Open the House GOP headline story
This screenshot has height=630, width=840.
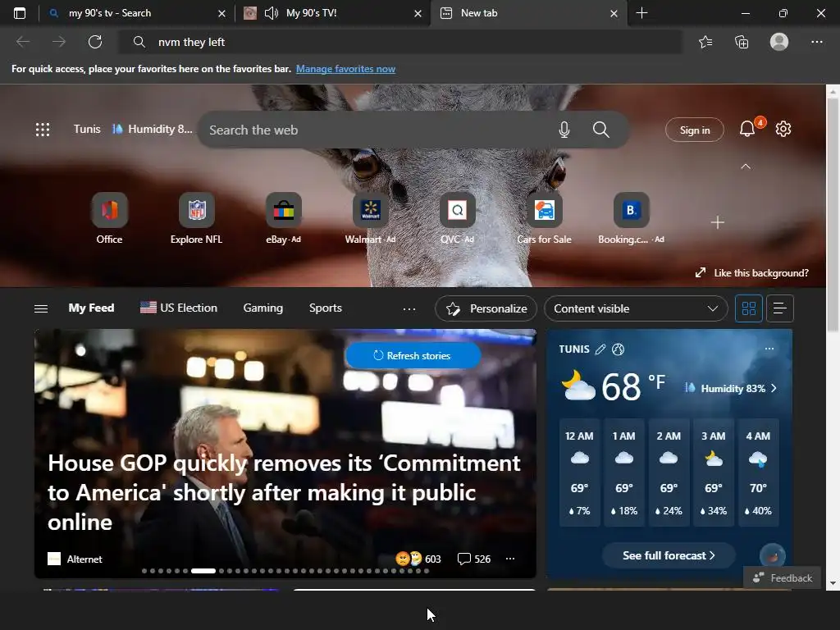point(284,492)
